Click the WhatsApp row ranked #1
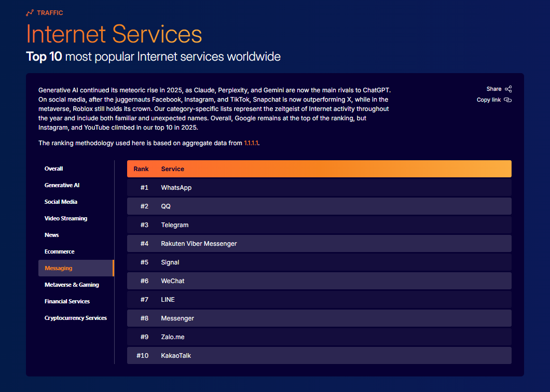The width and height of the screenshot is (550, 392). coord(319,187)
